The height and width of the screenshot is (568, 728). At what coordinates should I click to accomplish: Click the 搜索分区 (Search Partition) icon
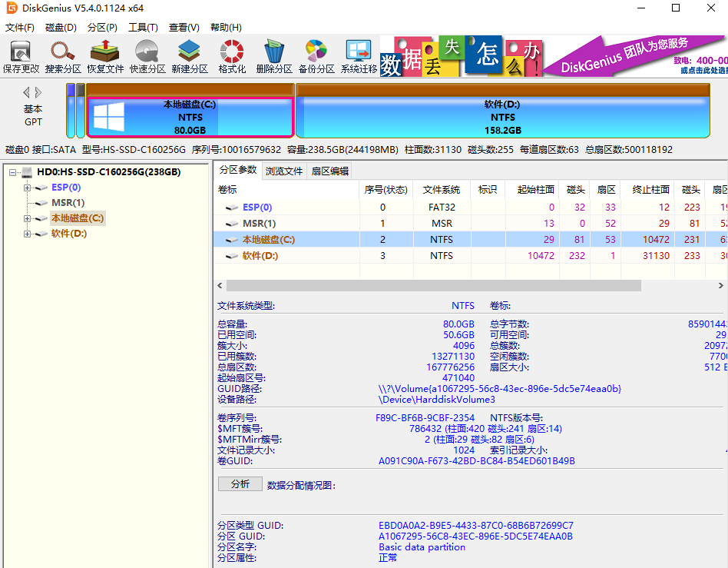pyautogui.click(x=63, y=56)
